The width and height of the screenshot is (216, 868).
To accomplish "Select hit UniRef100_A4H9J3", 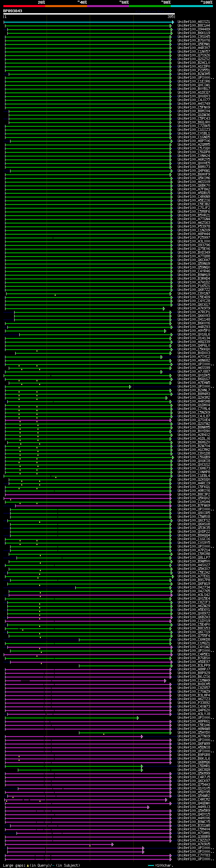I will point(194,807).
